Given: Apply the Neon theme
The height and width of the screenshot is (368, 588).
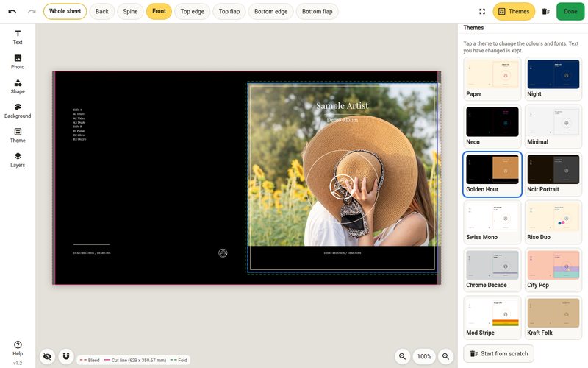Looking at the screenshot, I should tap(492, 127).
